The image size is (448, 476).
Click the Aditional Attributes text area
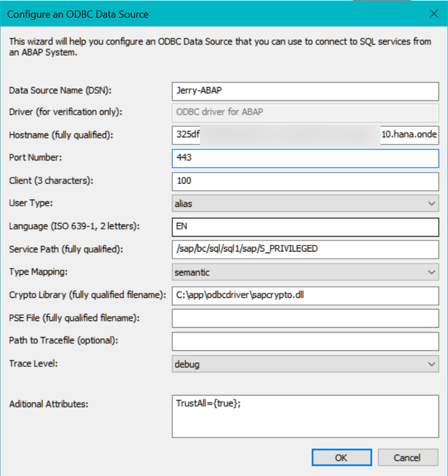tap(305, 416)
